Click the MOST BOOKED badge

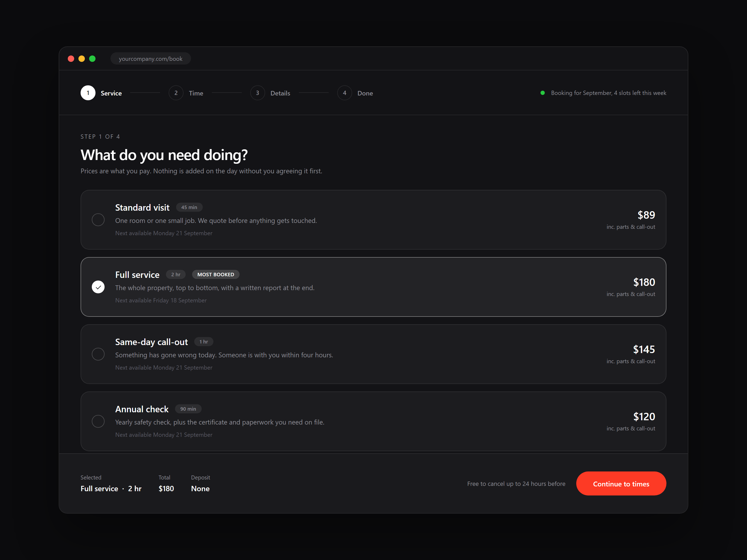(x=216, y=274)
